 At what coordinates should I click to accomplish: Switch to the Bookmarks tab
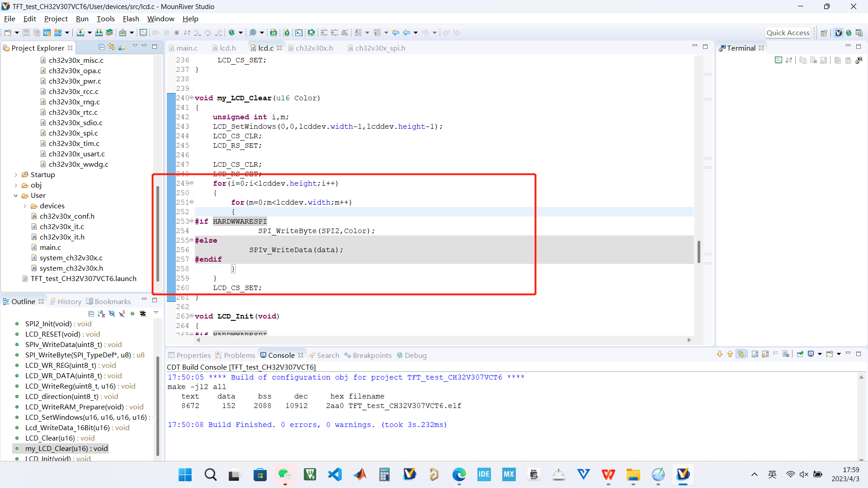point(108,301)
